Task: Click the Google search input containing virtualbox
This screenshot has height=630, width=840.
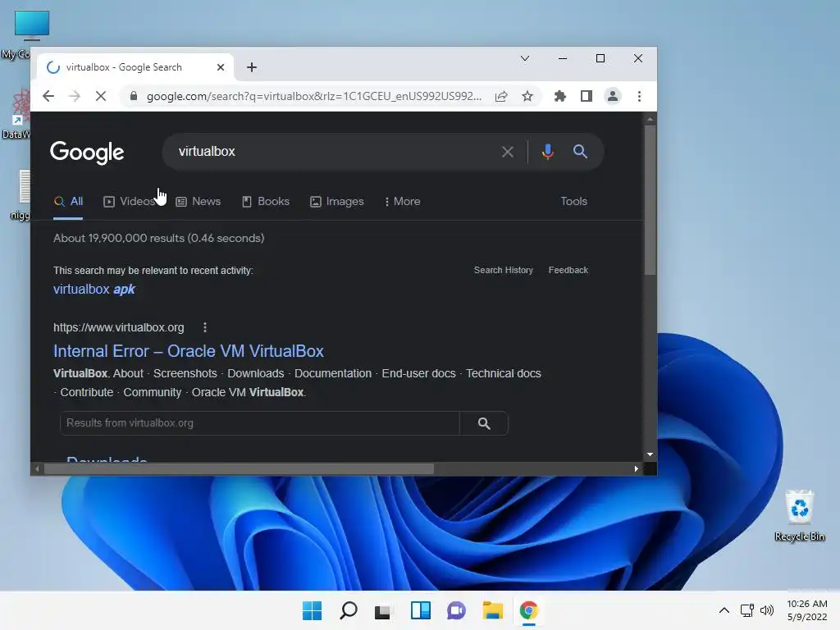Action: (x=332, y=152)
